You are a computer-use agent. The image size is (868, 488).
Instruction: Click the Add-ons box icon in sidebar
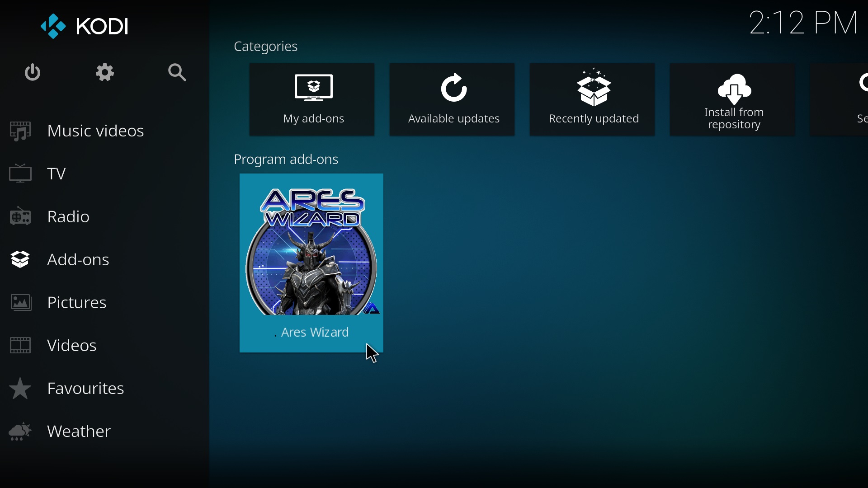pyautogui.click(x=21, y=260)
